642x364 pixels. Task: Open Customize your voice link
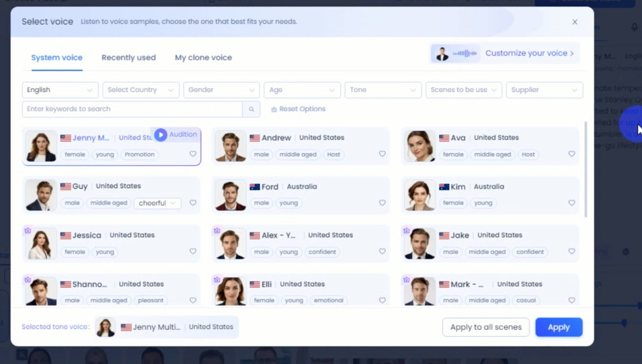coord(530,53)
